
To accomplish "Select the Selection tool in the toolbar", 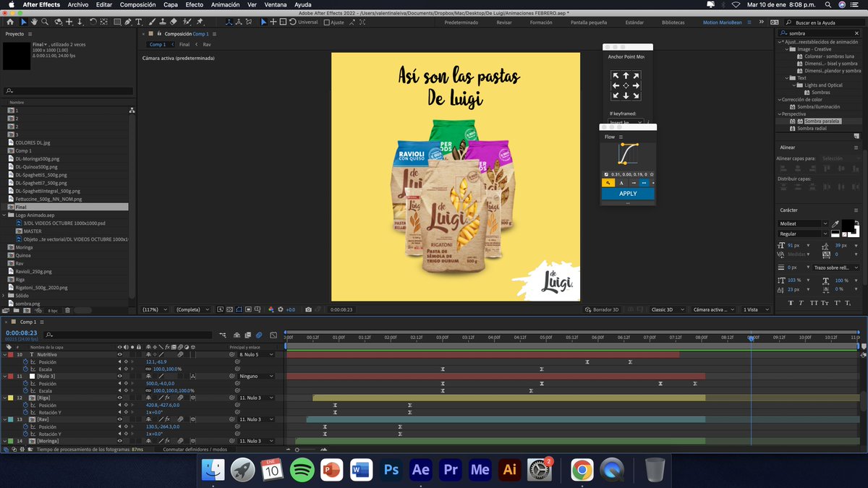I will click(x=24, y=22).
